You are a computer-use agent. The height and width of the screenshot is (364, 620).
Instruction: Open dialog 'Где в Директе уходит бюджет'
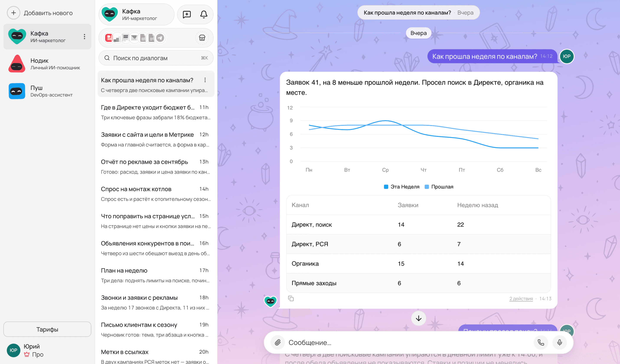coord(156,112)
